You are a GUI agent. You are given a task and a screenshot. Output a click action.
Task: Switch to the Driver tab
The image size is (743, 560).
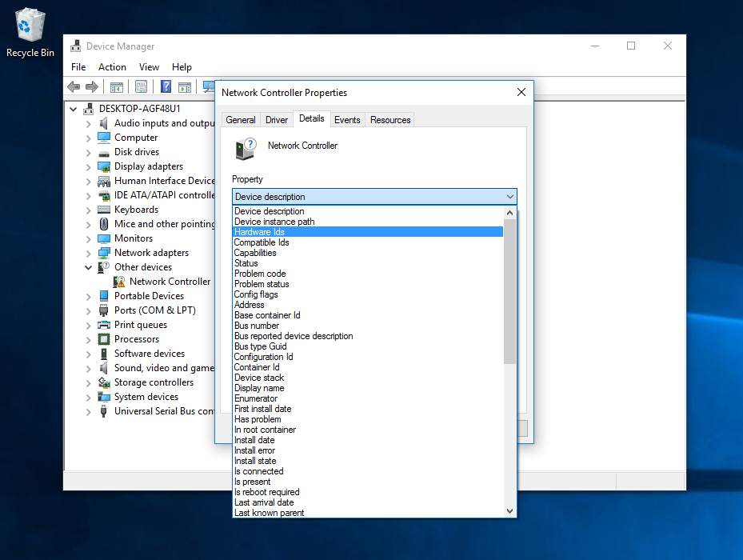point(277,120)
